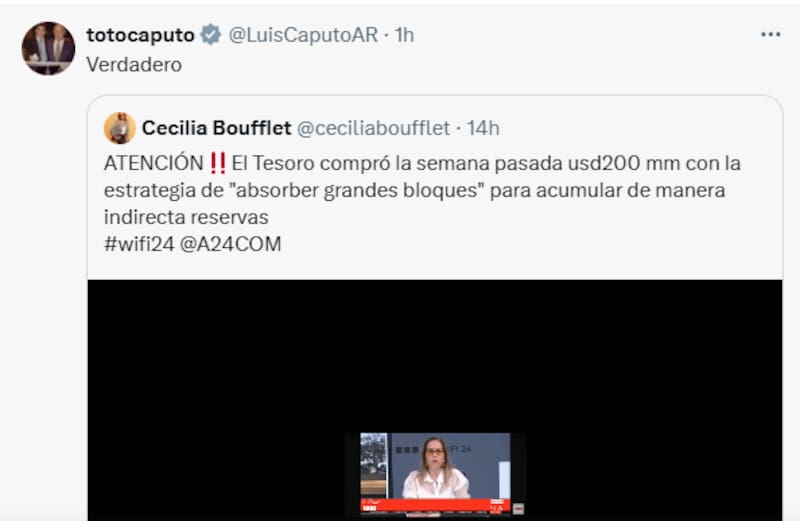This screenshot has width=800, height=521.
Task: Click the 14h quoted tweet timestamp
Action: [483, 128]
